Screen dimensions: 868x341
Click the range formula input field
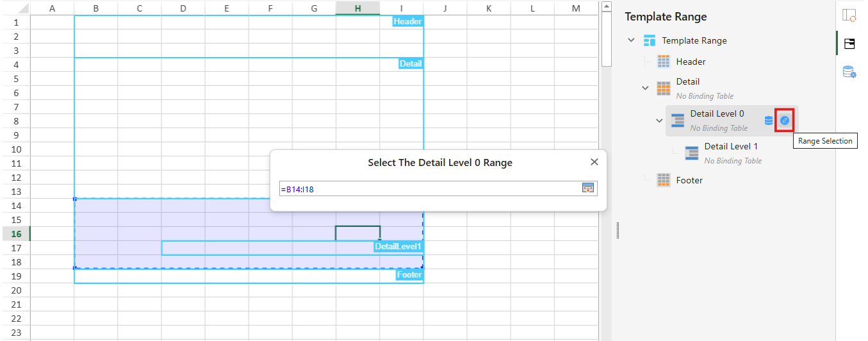(428, 188)
